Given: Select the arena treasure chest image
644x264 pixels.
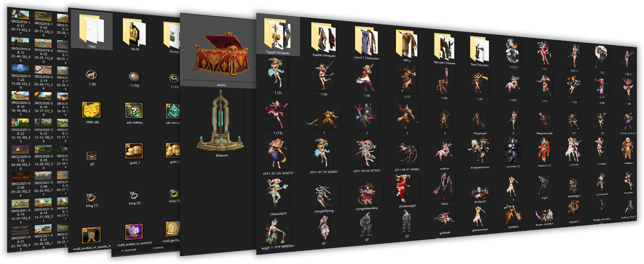Looking at the screenshot, I should (221, 53).
